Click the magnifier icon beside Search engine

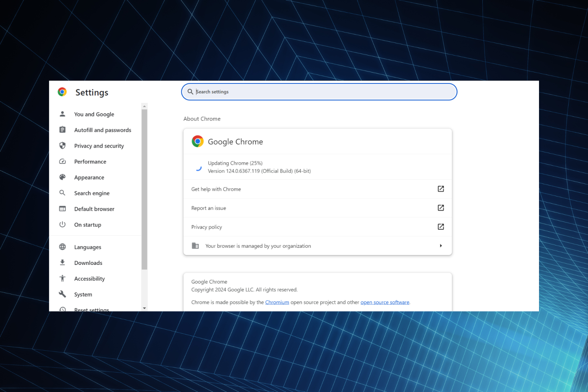62,193
